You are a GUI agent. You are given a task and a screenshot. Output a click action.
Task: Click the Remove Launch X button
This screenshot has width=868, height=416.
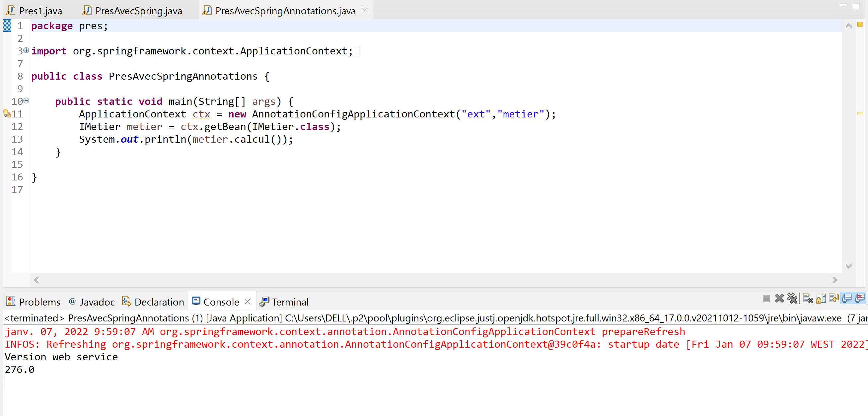779,299
